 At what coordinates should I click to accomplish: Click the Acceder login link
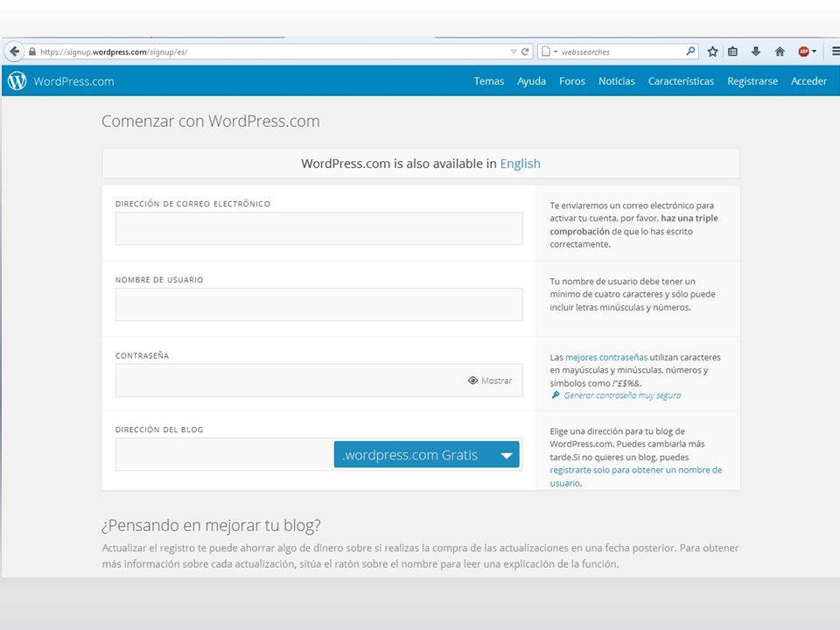[808, 80]
